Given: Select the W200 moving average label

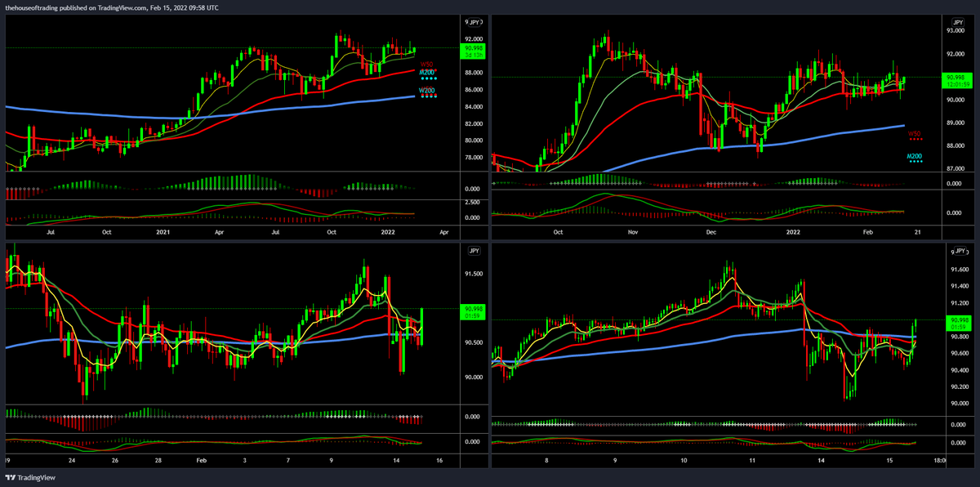Looking at the screenshot, I should (x=428, y=92).
